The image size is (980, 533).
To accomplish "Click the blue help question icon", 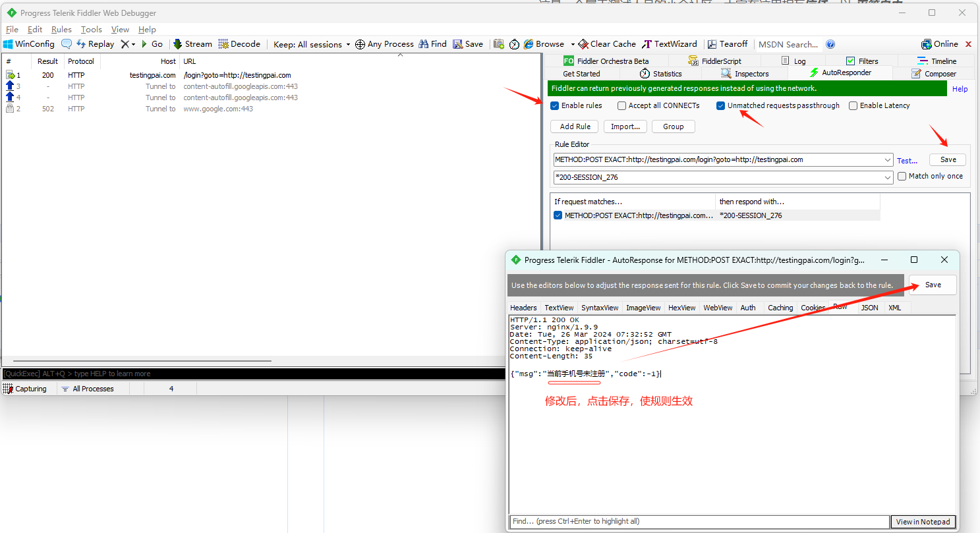I will pyautogui.click(x=830, y=44).
